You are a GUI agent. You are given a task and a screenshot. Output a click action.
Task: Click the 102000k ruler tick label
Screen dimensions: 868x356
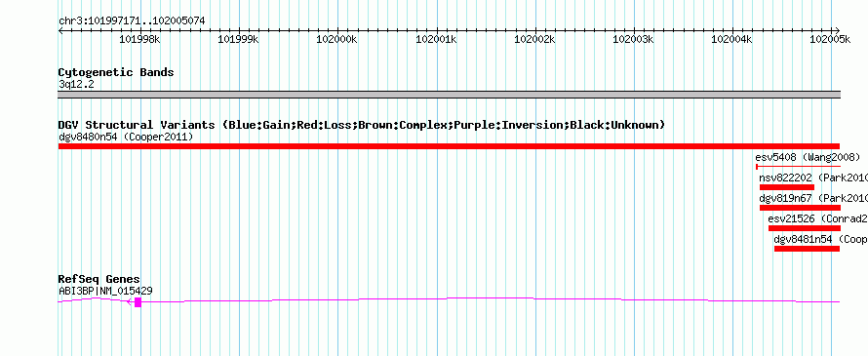tap(337, 39)
